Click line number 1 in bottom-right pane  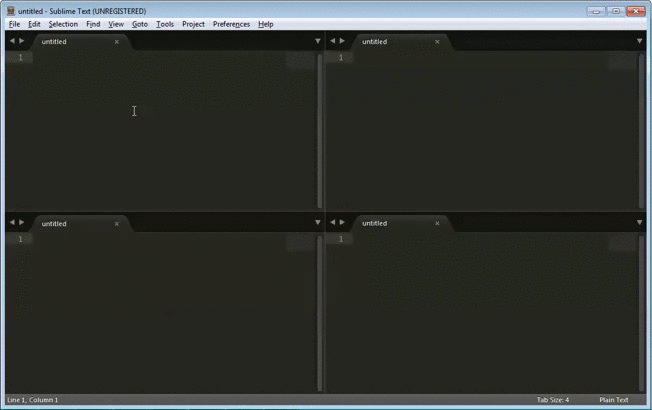click(x=341, y=239)
